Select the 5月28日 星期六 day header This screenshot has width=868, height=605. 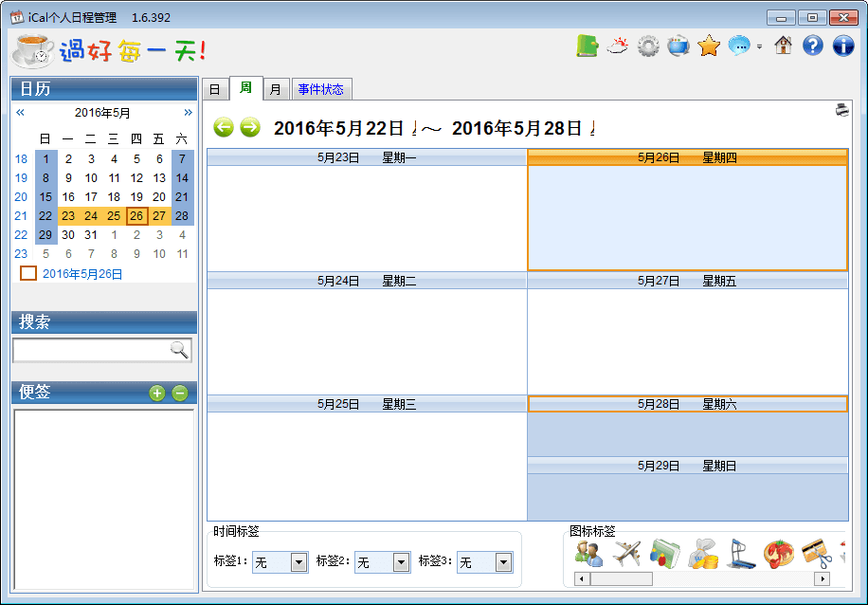(688, 404)
